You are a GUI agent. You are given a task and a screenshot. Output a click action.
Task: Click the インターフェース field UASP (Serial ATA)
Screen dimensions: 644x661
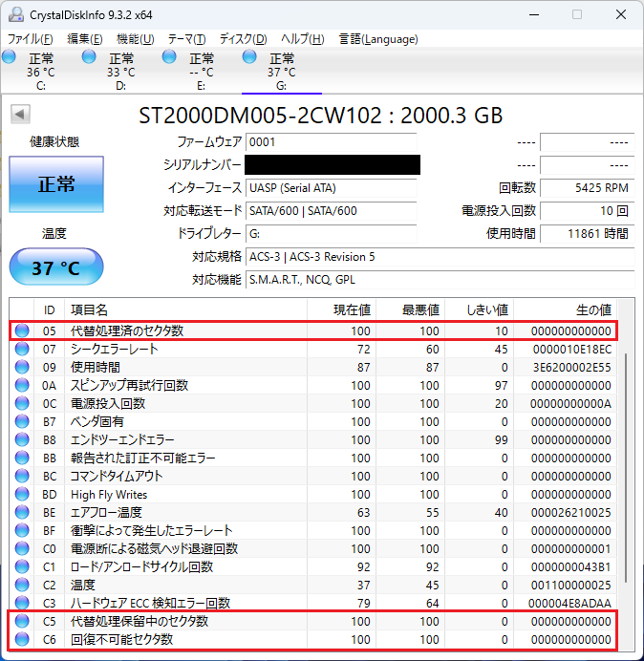pos(332,187)
